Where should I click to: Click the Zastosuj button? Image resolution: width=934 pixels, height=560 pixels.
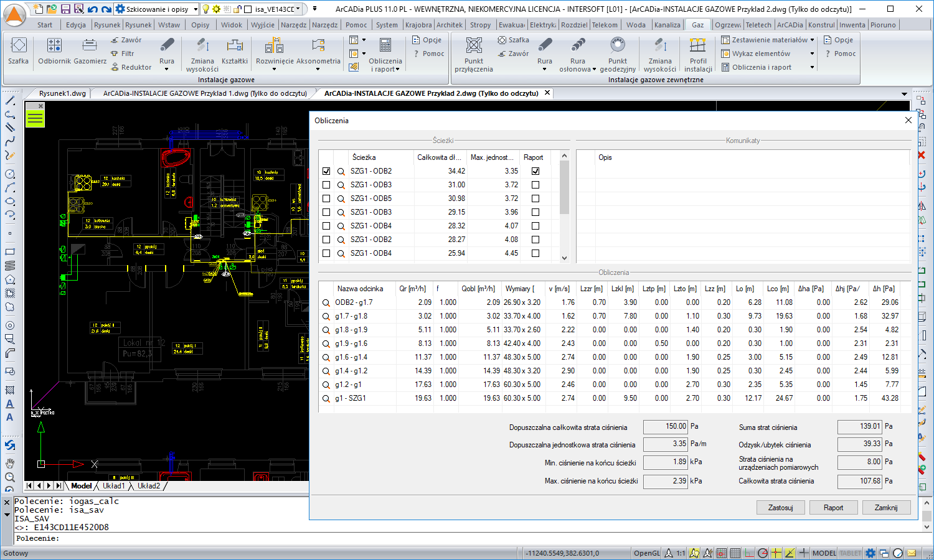pyautogui.click(x=781, y=508)
